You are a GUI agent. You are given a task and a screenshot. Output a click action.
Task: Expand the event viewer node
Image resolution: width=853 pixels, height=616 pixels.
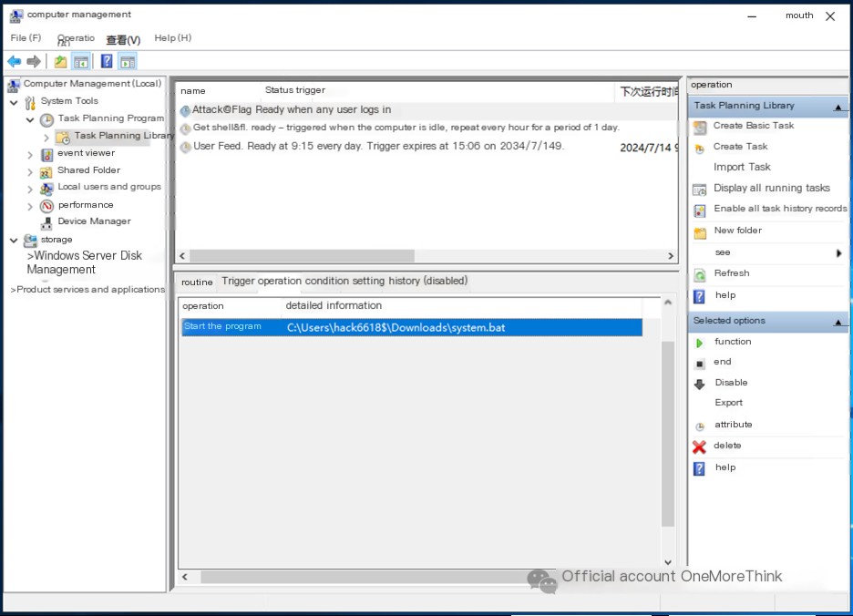31,155
